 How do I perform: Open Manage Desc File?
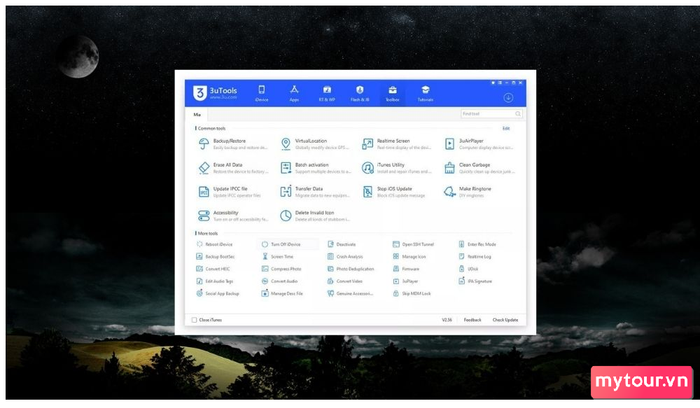(282, 293)
